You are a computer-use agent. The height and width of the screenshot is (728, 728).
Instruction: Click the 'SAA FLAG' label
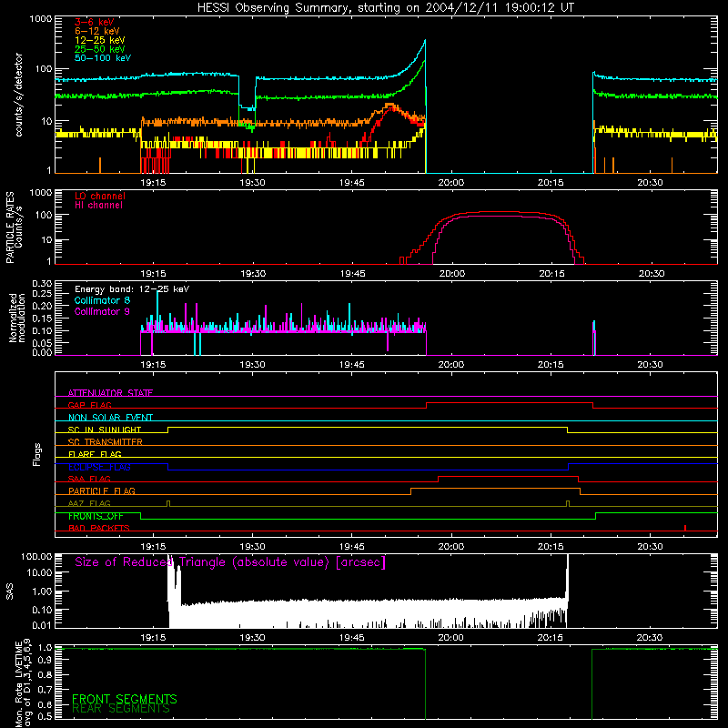click(89, 479)
